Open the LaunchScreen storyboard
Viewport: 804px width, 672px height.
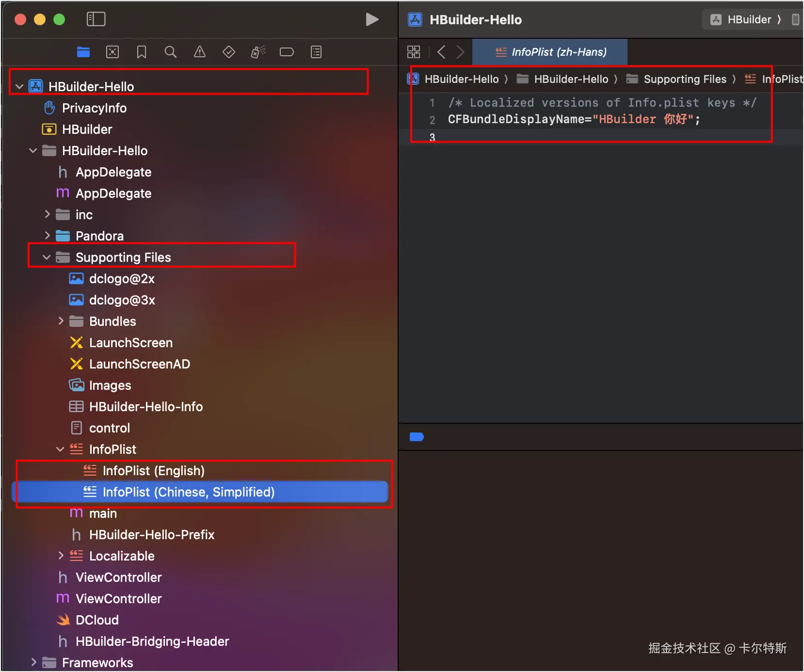131,343
